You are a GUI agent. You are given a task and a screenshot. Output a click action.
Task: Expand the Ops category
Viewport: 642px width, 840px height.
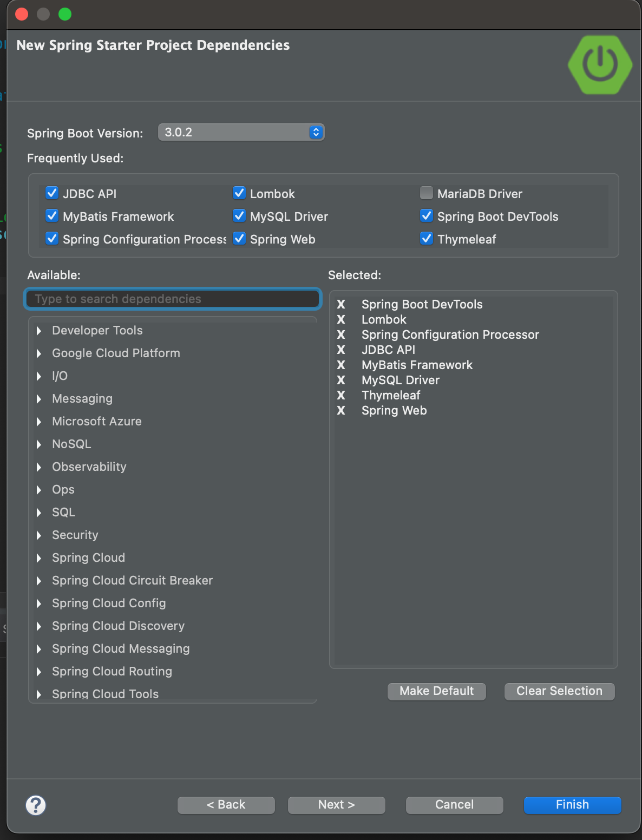[x=39, y=490]
